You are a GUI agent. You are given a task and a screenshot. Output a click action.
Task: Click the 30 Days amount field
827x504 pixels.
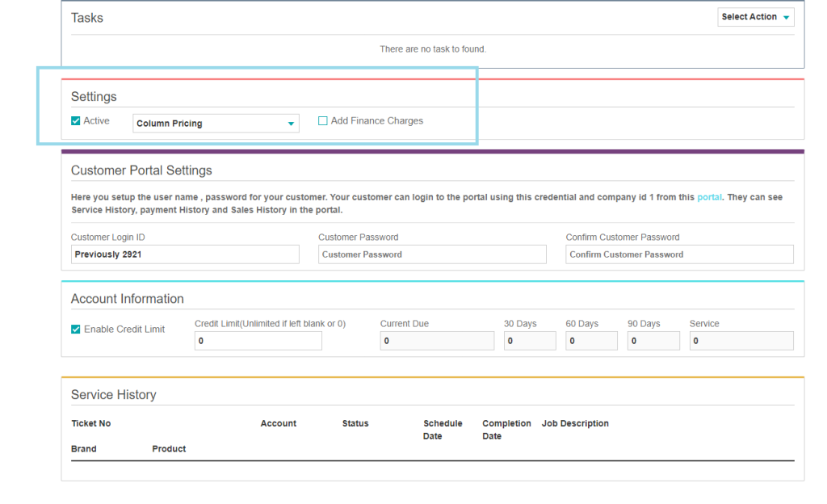(530, 341)
